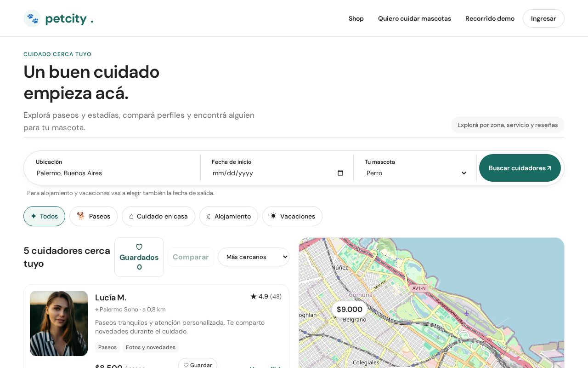This screenshot has width=588, height=368.
Task: Click the AV1-N road label on the map
Action: tap(419, 288)
